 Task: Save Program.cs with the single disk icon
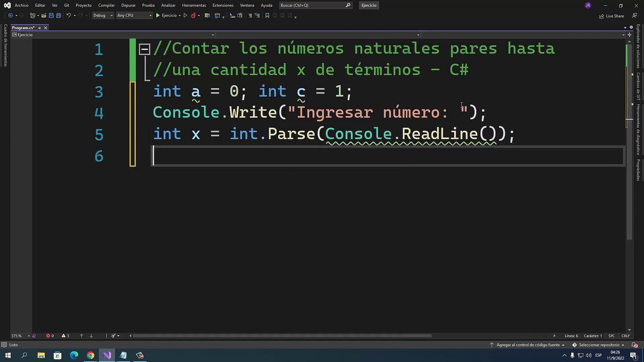51,16
